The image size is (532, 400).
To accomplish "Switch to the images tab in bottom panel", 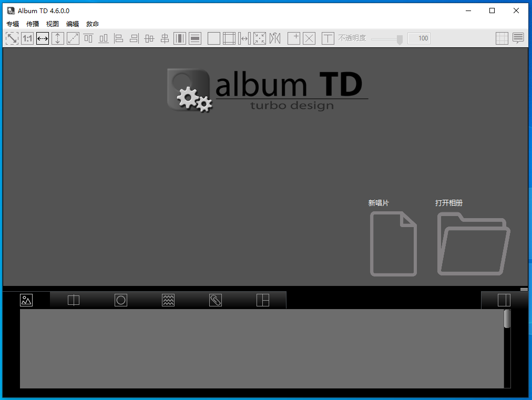I will tap(26, 300).
